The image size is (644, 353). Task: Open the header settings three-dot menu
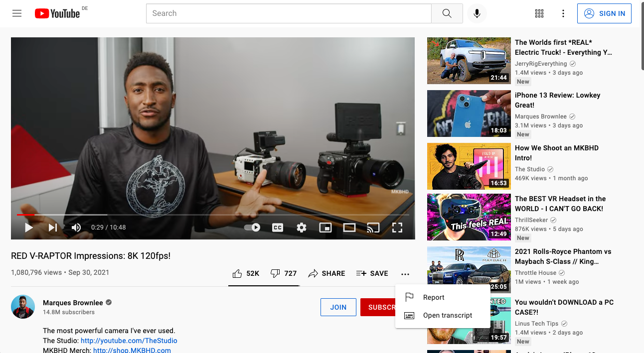point(563,13)
